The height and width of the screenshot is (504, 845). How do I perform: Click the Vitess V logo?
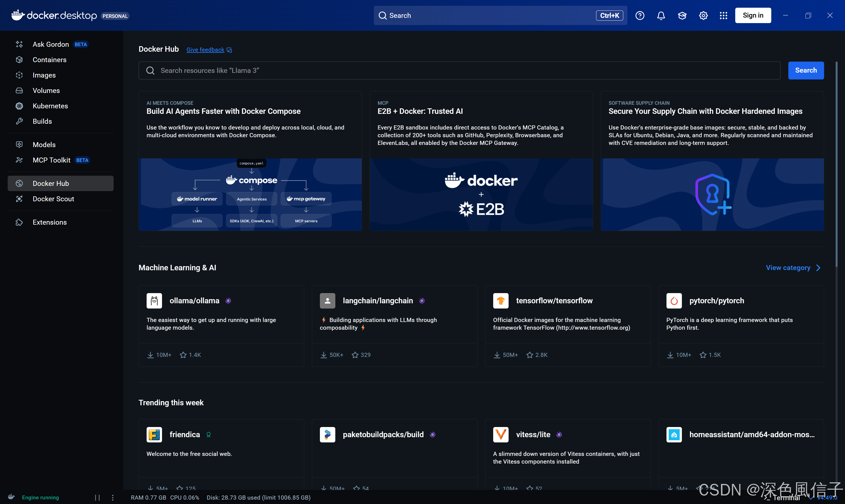click(x=501, y=434)
